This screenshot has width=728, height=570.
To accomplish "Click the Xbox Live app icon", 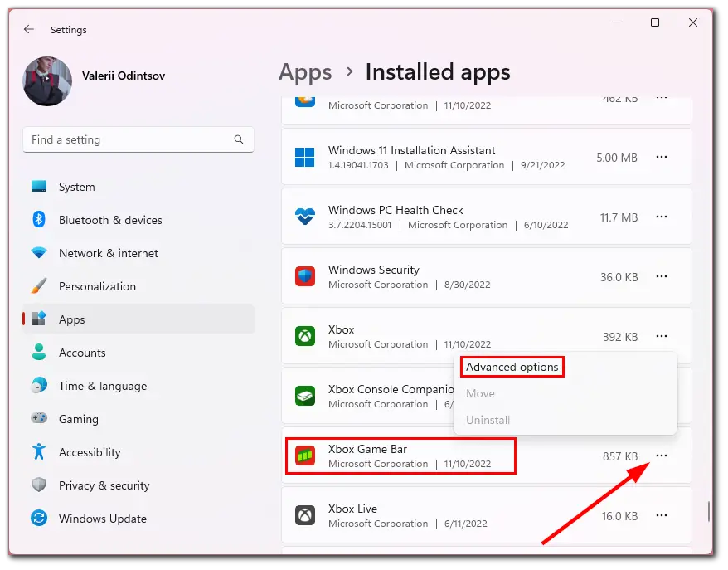I will (305, 515).
